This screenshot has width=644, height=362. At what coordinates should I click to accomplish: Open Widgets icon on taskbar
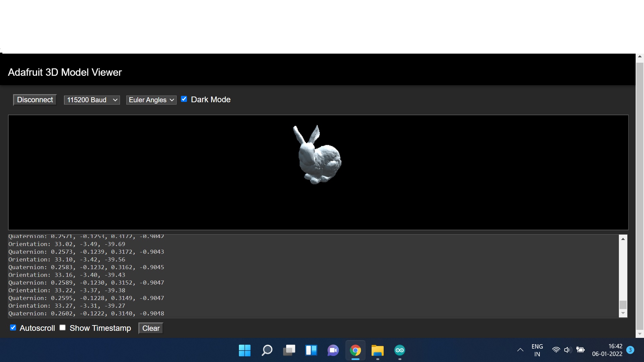click(x=311, y=350)
